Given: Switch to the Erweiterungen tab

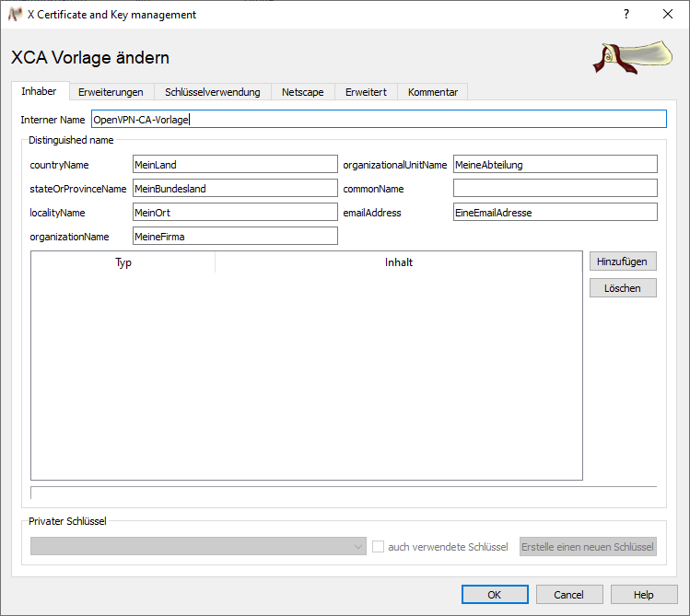Looking at the screenshot, I should point(111,92).
